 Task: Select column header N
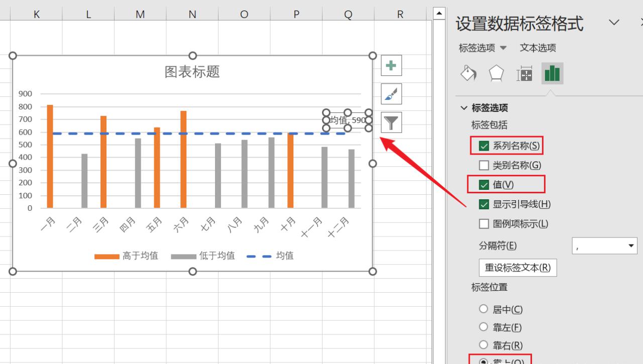[x=192, y=15]
